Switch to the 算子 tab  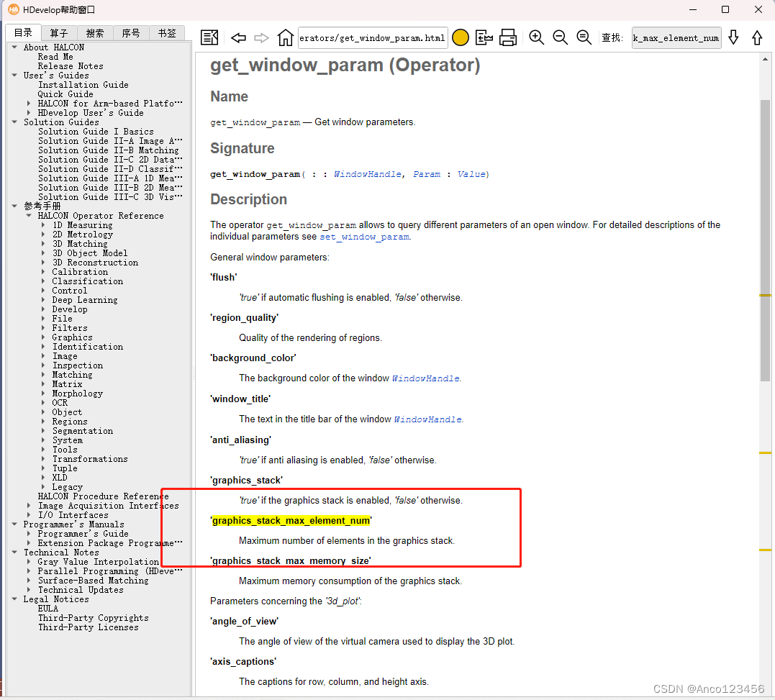59,33
